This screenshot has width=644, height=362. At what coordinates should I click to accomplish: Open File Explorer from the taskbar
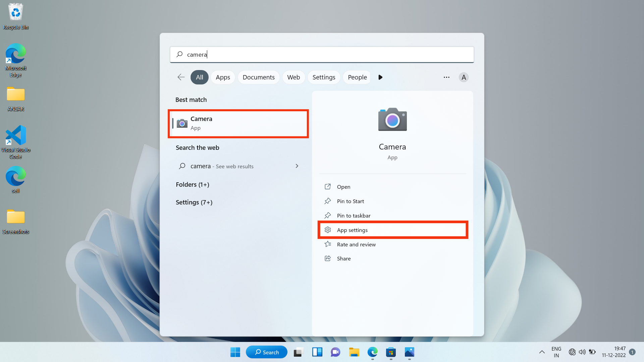[x=354, y=352]
